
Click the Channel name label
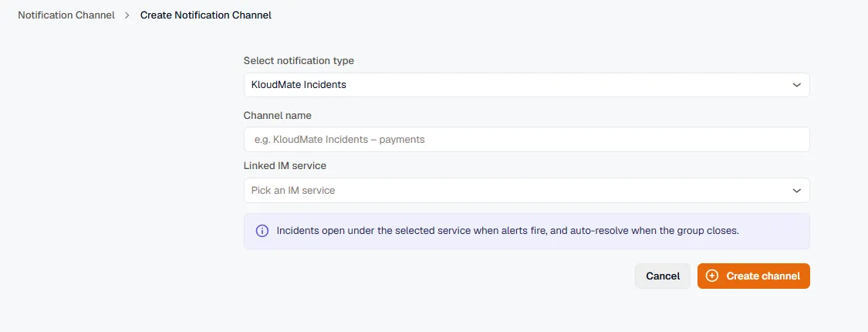pos(277,115)
